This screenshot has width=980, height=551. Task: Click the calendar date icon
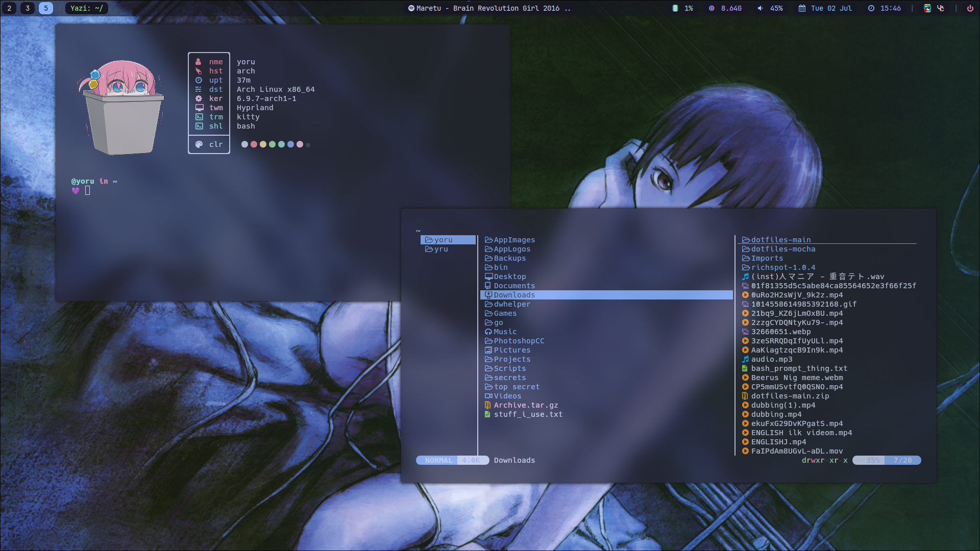[802, 8]
